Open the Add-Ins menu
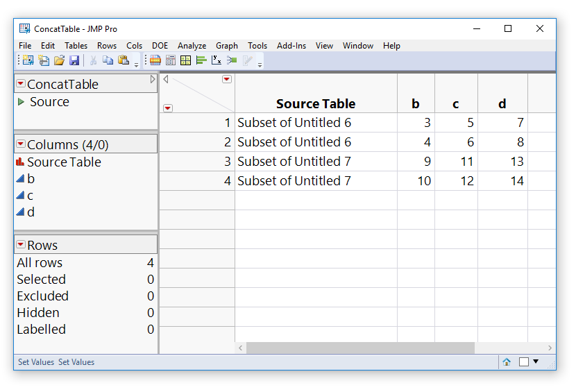The image size is (576, 392). [291, 46]
